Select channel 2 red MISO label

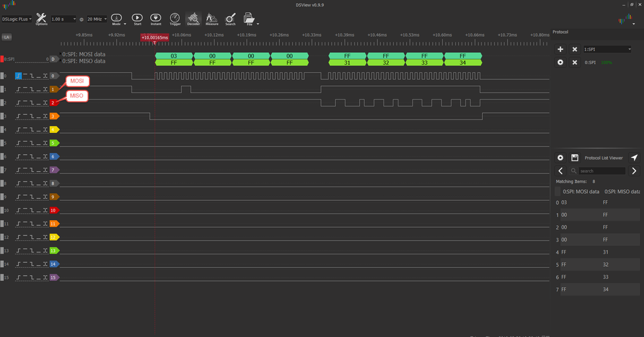pyautogui.click(x=54, y=103)
